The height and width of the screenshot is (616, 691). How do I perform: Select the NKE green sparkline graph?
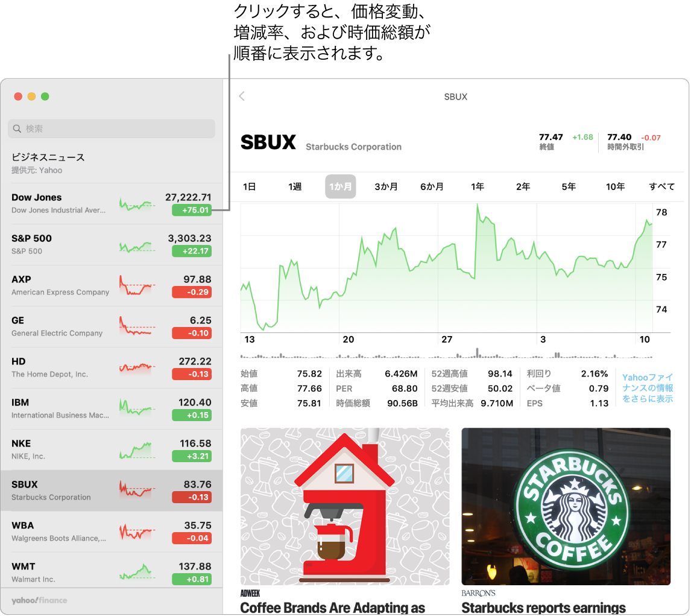[137, 449]
